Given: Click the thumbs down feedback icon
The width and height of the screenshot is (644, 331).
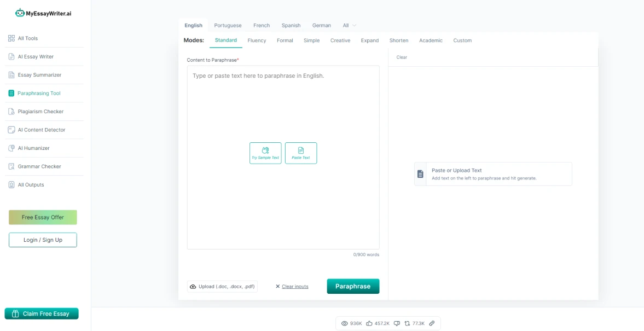Looking at the screenshot, I should click(396, 323).
